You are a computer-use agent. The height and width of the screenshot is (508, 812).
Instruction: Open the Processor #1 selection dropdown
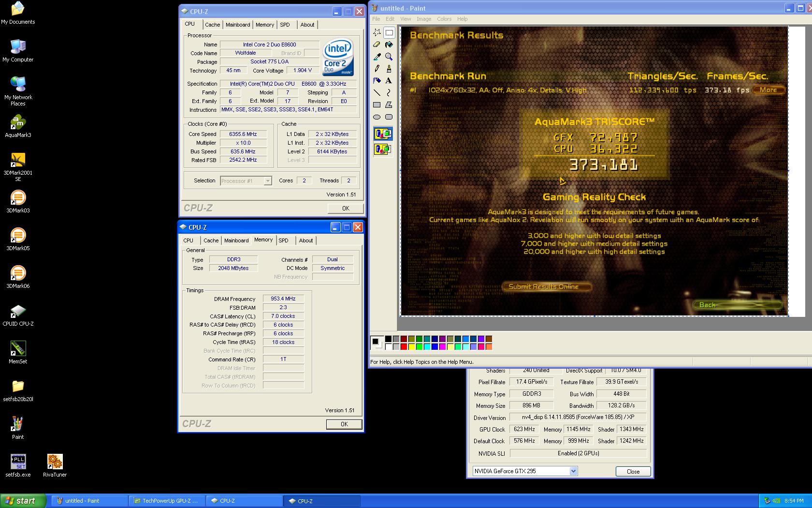(268, 181)
